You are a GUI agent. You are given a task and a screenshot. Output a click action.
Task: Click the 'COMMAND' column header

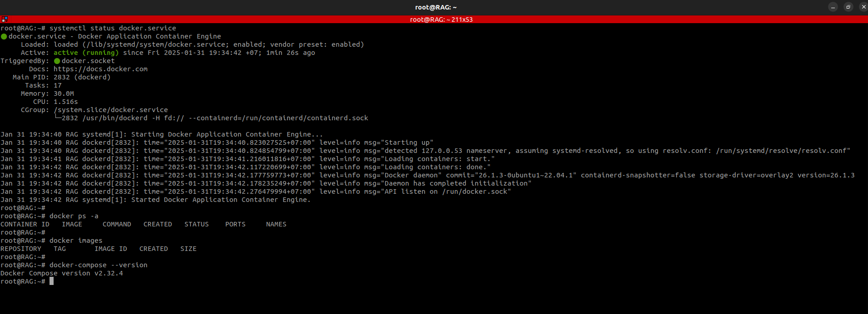117,224
